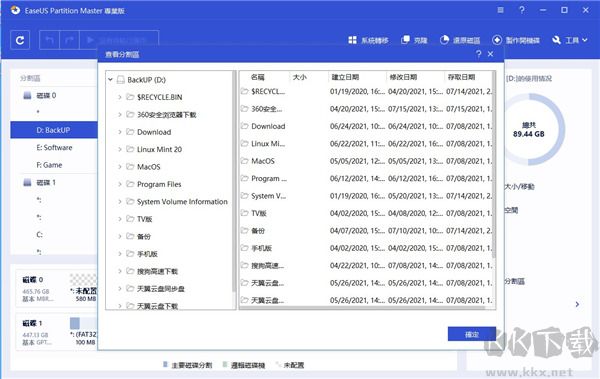Click the 磁碟 1 disk map label
The width and height of the screenshot is (600, 379).
tap(32, 323)
